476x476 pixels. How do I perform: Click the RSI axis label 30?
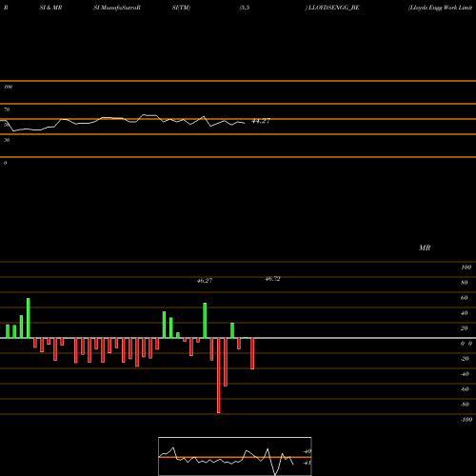coord(7,140)
